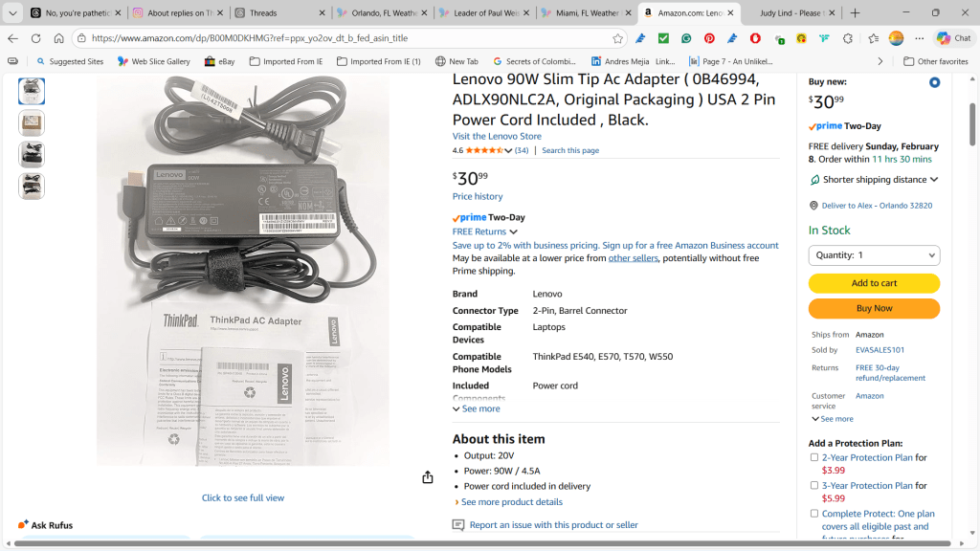Switch to Orlando, FL Weather tab

tap(381, 12)
